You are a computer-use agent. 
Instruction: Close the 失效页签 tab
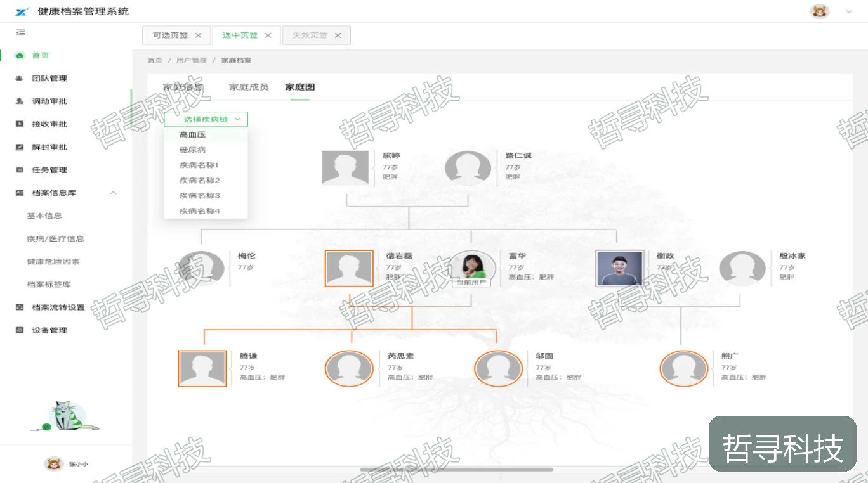pyautogui.click(x=338, y=35)
